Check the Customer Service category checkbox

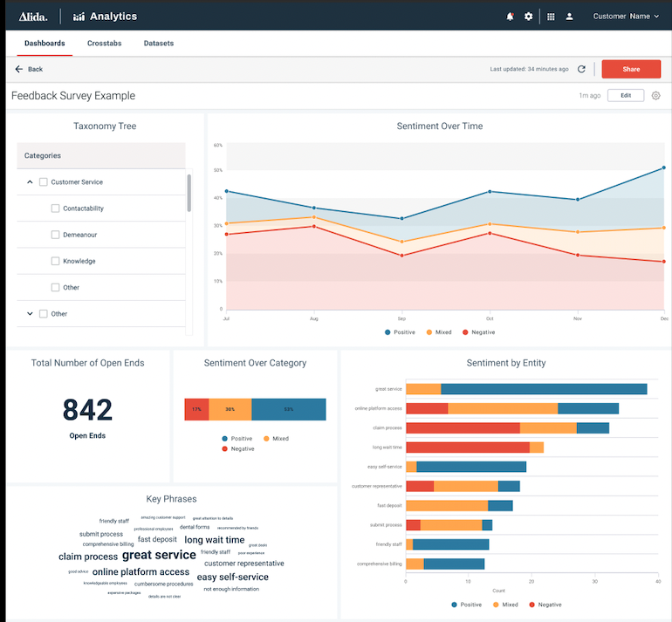click(x=44, y=182)
